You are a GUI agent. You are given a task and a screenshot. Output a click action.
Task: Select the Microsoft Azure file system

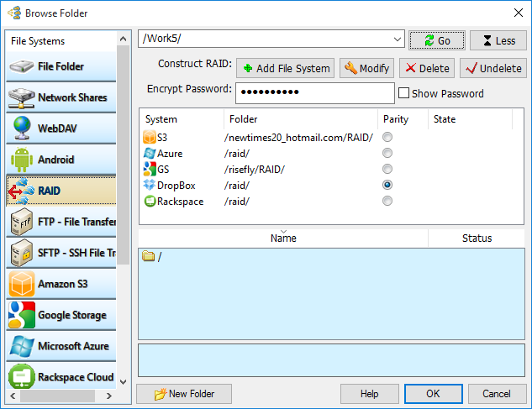coord(61,346)
